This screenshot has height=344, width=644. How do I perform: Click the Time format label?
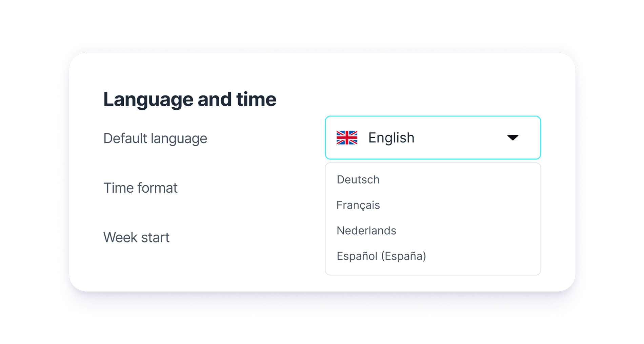tap(140, 188)
